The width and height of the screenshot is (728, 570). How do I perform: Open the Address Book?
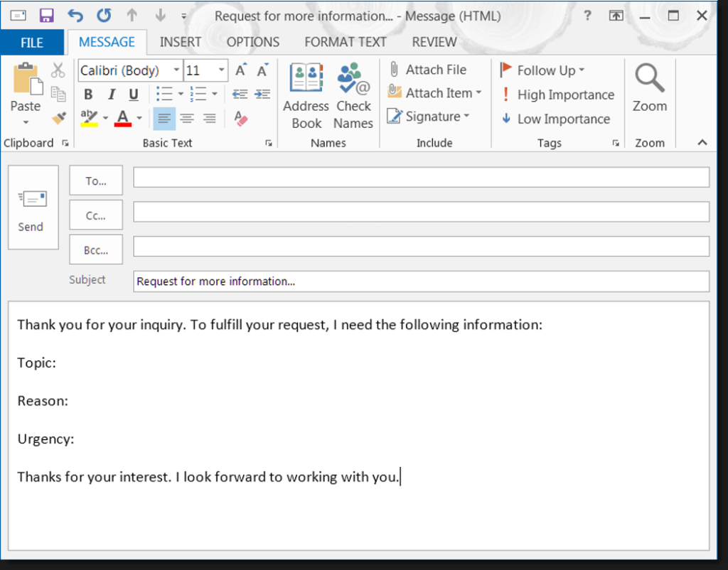coord(306,96)
